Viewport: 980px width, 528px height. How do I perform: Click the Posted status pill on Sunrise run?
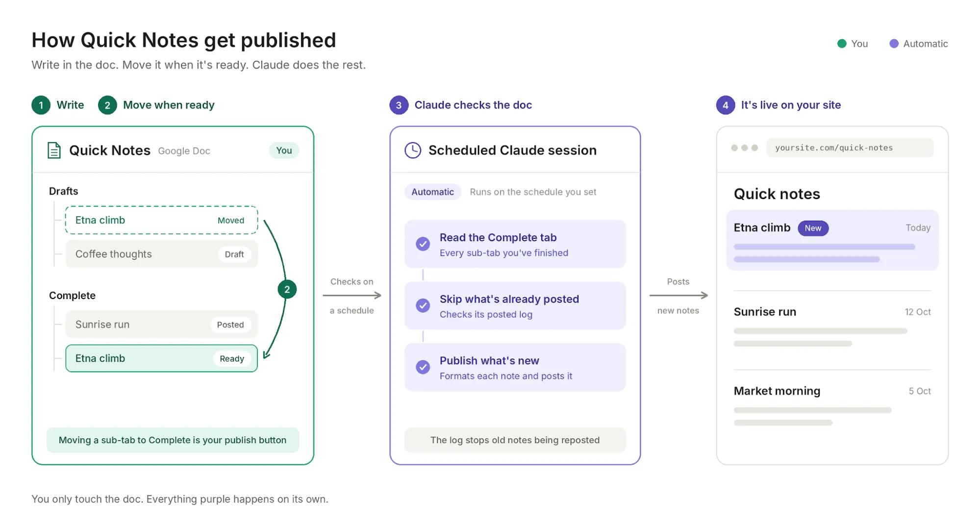pos(230,325)
